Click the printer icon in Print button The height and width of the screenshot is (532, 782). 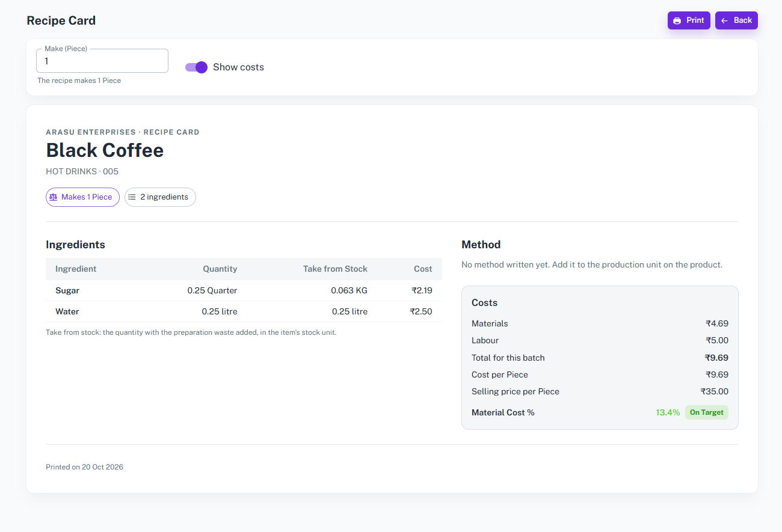pos(677,20)
